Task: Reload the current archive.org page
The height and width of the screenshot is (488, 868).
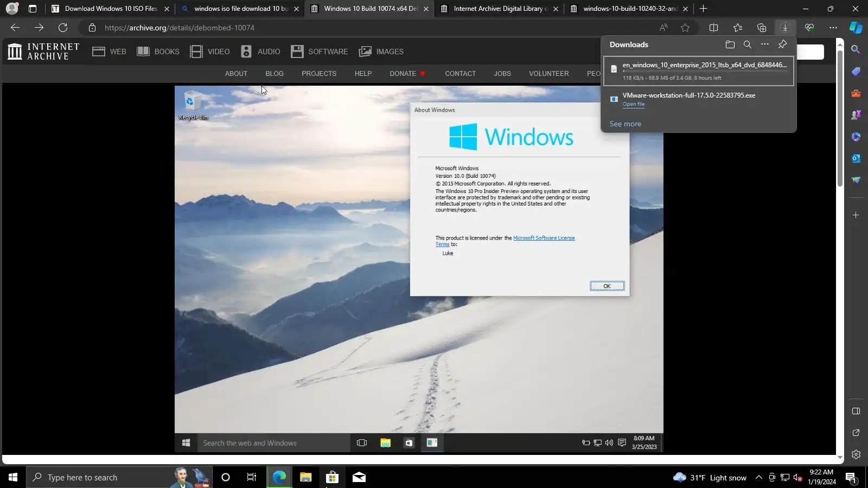Action: (63, 28)
